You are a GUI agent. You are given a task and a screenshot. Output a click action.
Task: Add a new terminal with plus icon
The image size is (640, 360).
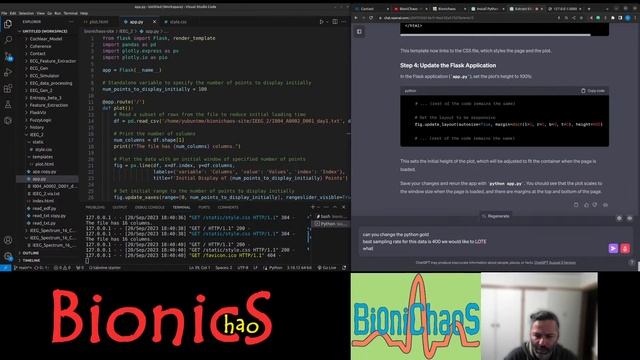(313, 207)
